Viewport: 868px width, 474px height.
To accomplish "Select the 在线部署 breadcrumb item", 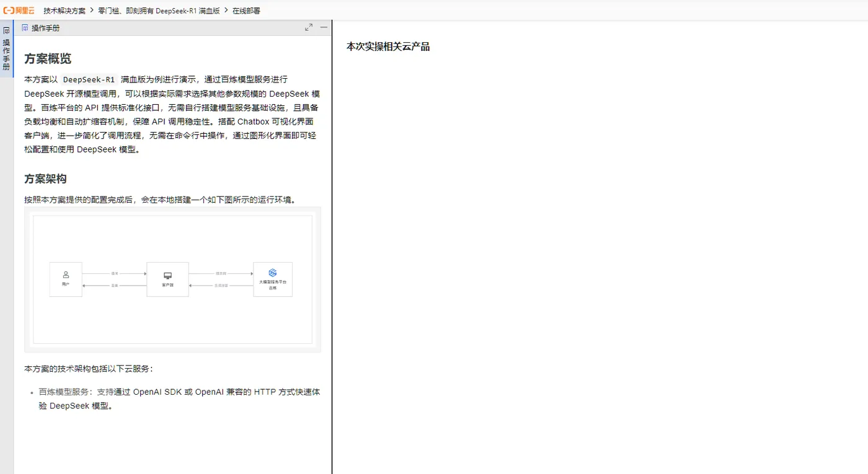I will click(x=247, y=11).
